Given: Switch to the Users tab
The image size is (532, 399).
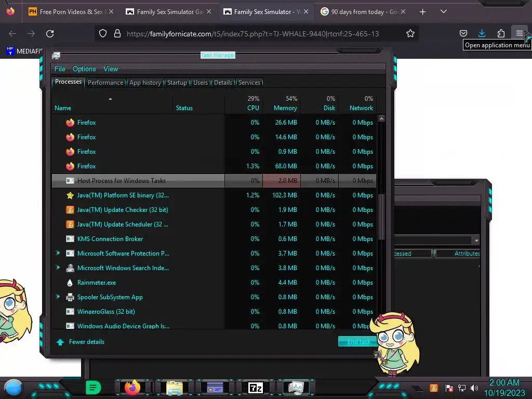Looking at the screenshot, I should point(200,83).
